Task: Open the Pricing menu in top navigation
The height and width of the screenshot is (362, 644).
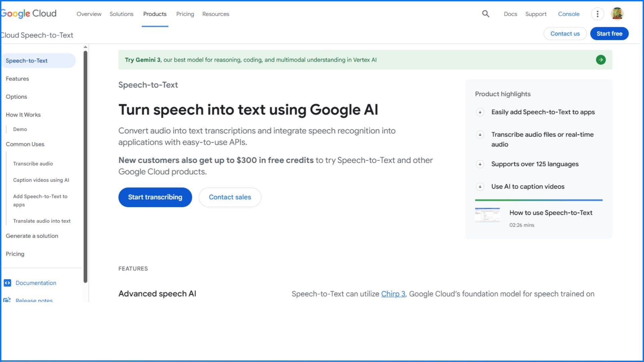Action: (x=185, y=14)
